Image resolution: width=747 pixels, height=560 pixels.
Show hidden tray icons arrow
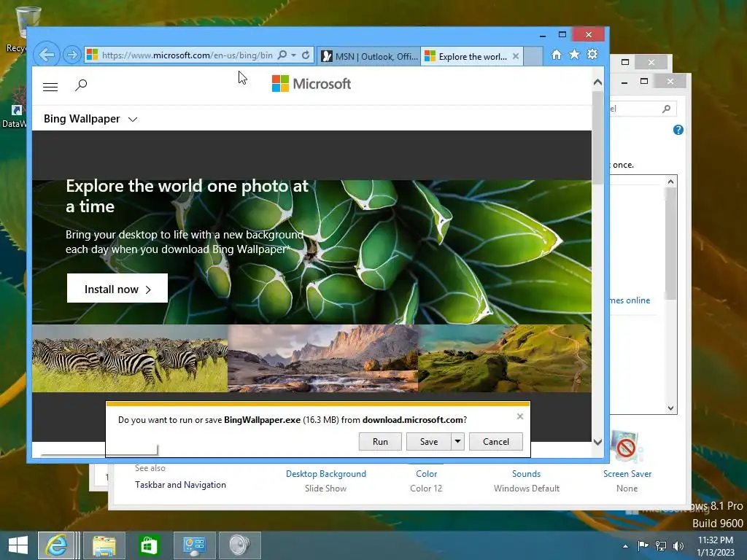tap(625, 546)
